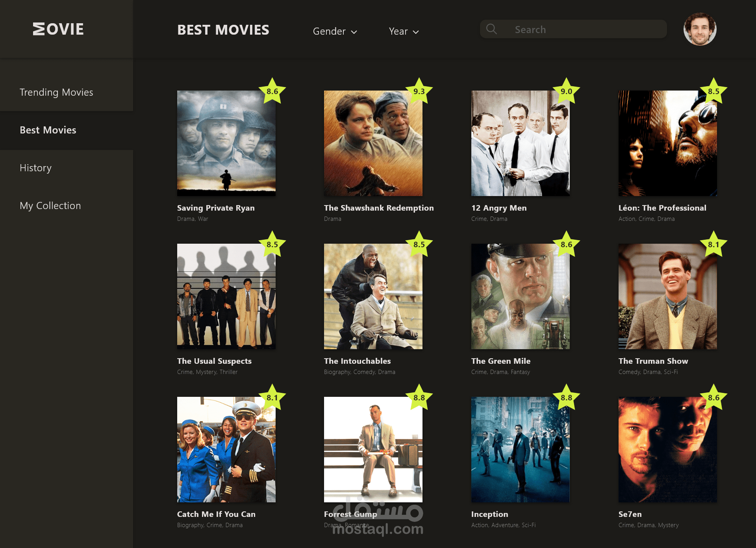
Task: Expand the Year filter dropdown
Action: tap(404, 31)
